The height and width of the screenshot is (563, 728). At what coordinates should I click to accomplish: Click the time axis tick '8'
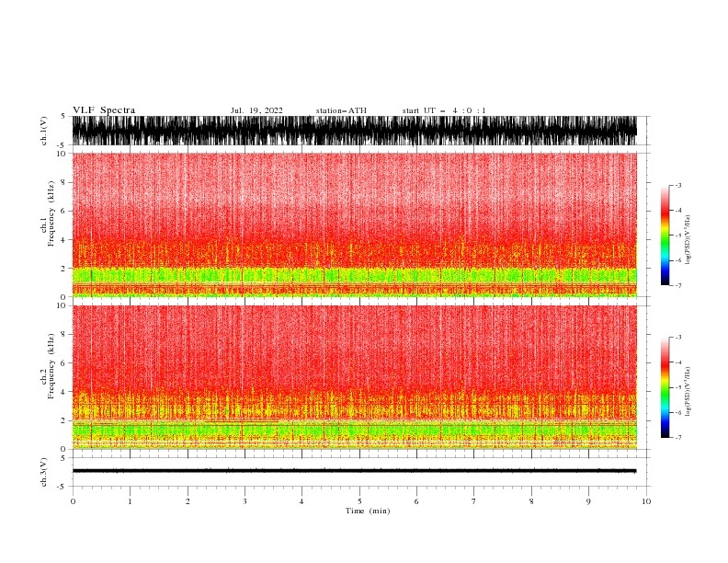click(x=531, y=501)
